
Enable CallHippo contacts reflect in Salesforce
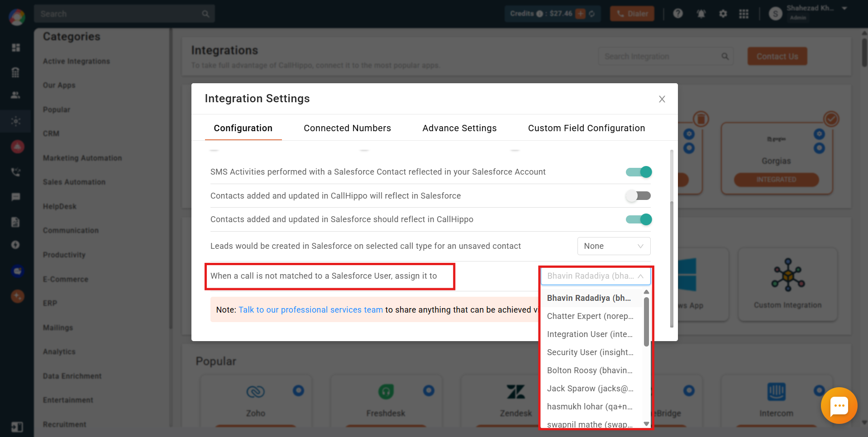tap(639, 196)
